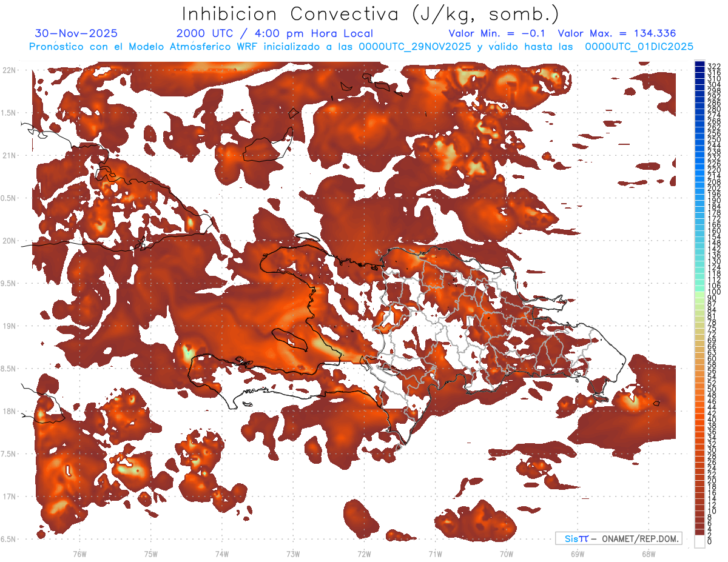Click the "70W" longitude label
Image resolution: width=728 pixels, height=562 pixels.
[506, 554]
